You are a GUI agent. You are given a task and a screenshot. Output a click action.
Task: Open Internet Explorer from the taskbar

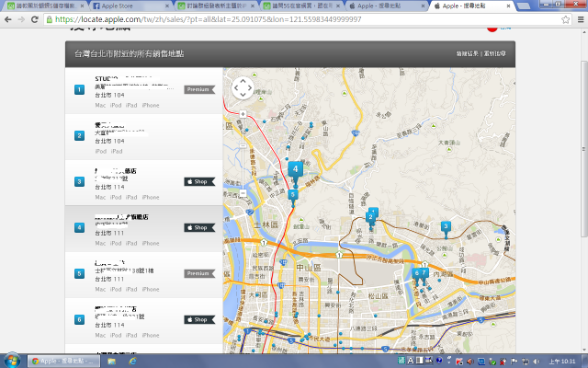(132, 362)
